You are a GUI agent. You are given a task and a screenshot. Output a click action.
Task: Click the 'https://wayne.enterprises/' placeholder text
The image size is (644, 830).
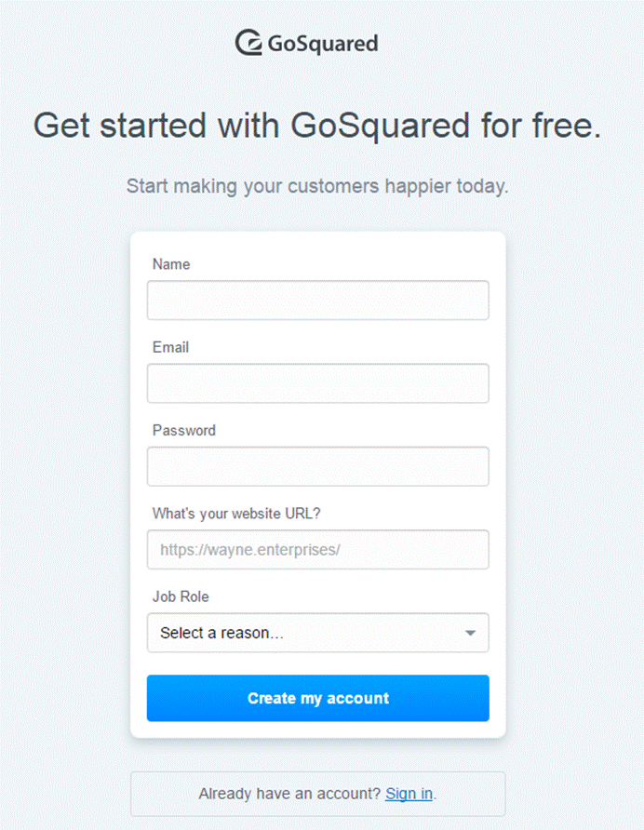[x=250, y=550]
